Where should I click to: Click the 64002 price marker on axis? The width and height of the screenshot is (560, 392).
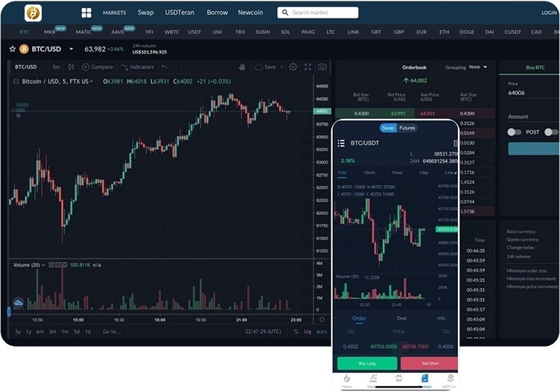tap(322, 112)
